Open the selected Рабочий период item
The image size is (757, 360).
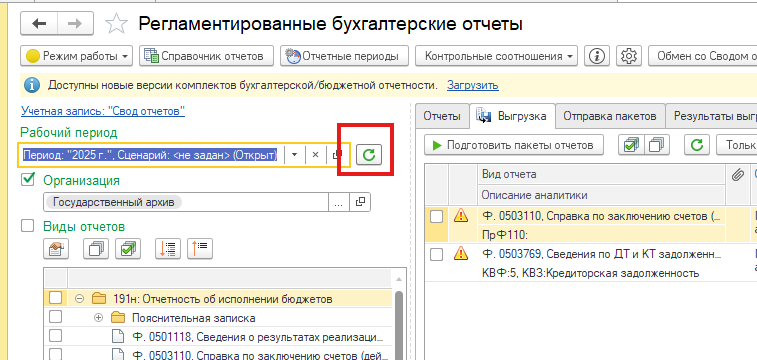[x=337, y=155]
